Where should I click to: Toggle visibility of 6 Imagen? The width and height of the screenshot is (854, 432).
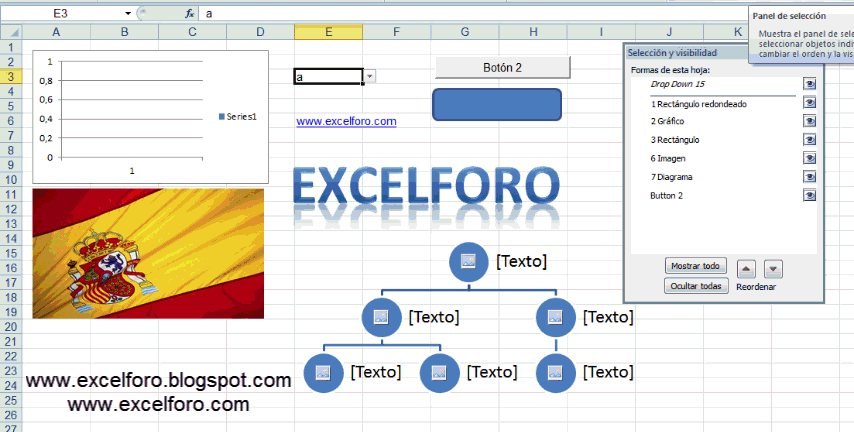click(809, 159)
